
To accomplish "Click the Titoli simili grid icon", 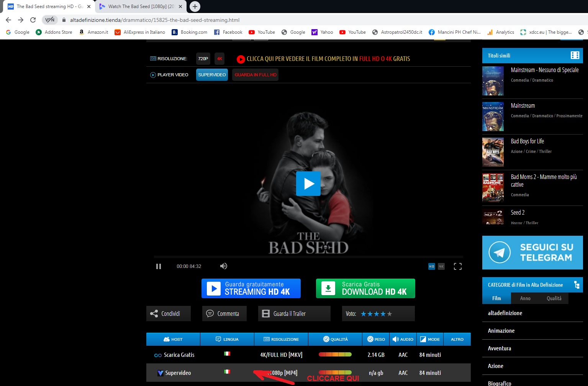I will (575, 55).
